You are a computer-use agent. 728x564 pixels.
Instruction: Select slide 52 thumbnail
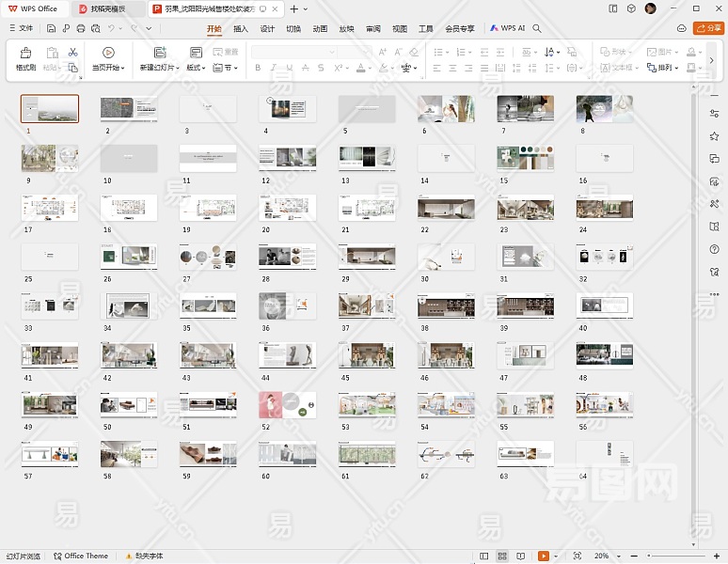pyautogui.click(x=288, y=405)
